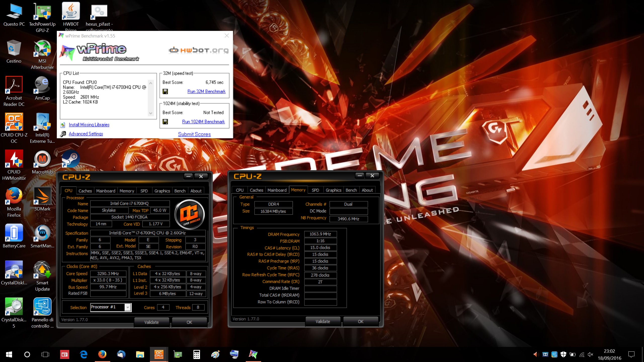Open the hexus_pifast shortcut on desktop
The width and height of the screenshot is (644, 362).
click(99, 17)
